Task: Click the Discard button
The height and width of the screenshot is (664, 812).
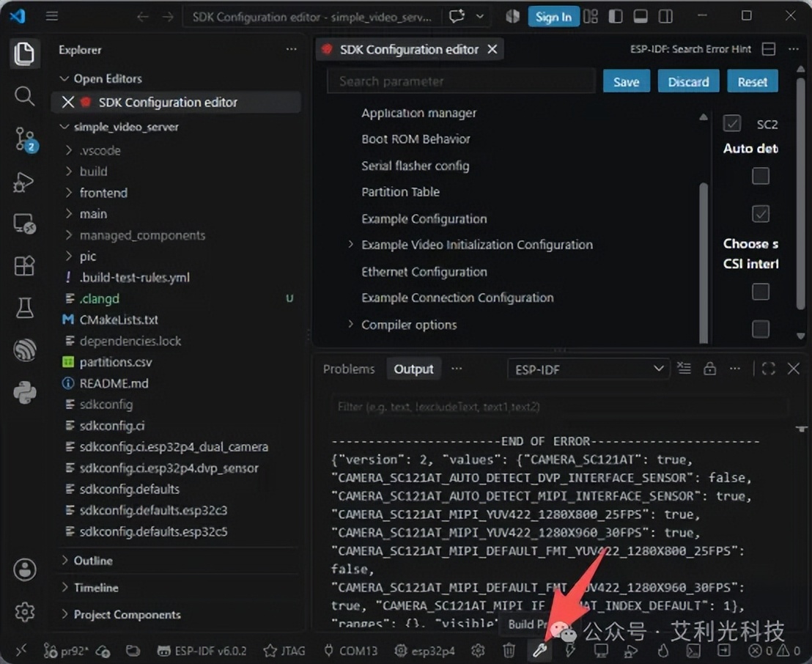Action: [688, 81]
